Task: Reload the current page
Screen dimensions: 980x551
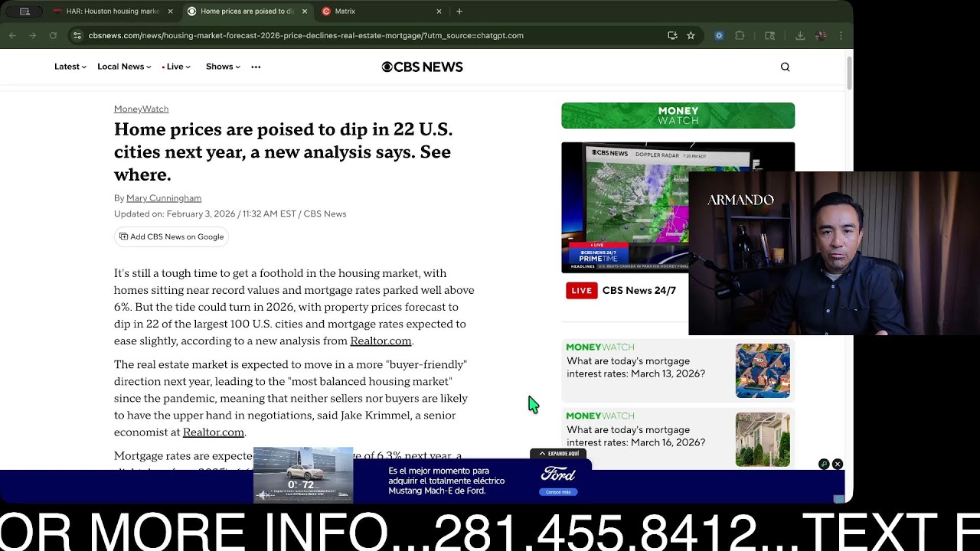Action: (x=53, y=35)
